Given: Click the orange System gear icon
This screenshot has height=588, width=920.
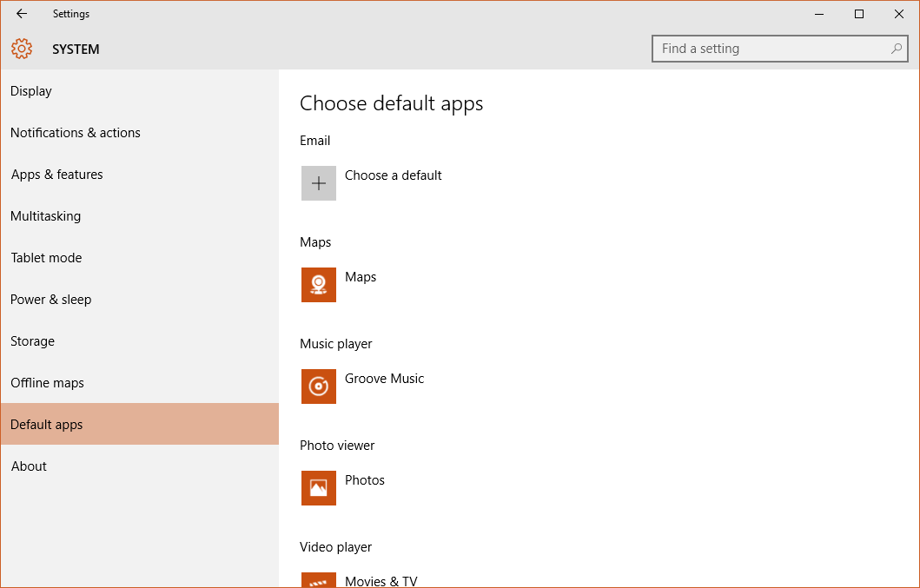Looking at the screenshot, I should coord(22,49).
